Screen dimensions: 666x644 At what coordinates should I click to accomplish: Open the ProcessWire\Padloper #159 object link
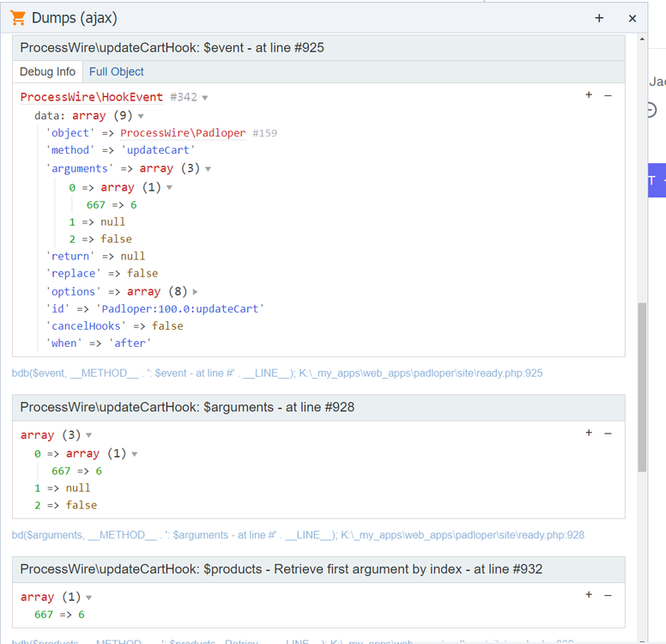(x=183, y=133)
